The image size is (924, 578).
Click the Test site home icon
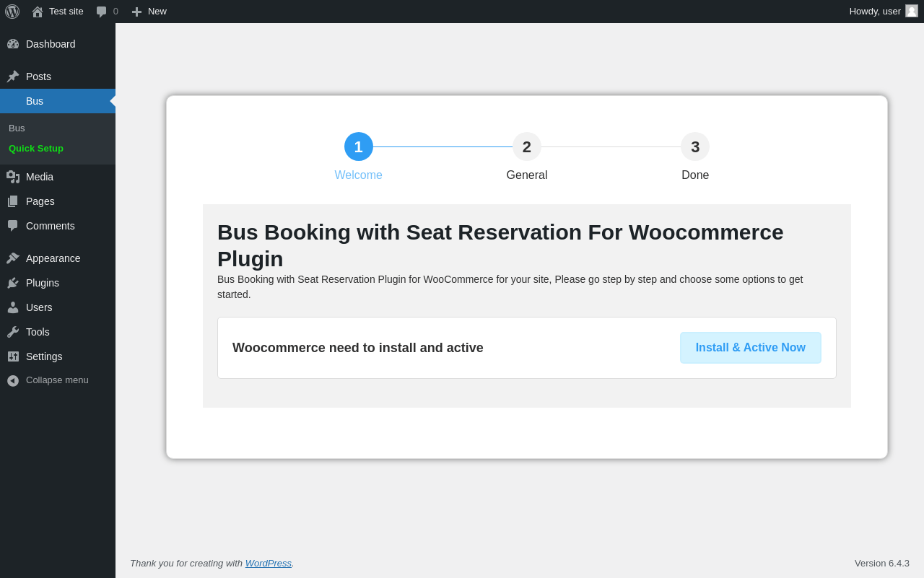[x=38, y=12]
